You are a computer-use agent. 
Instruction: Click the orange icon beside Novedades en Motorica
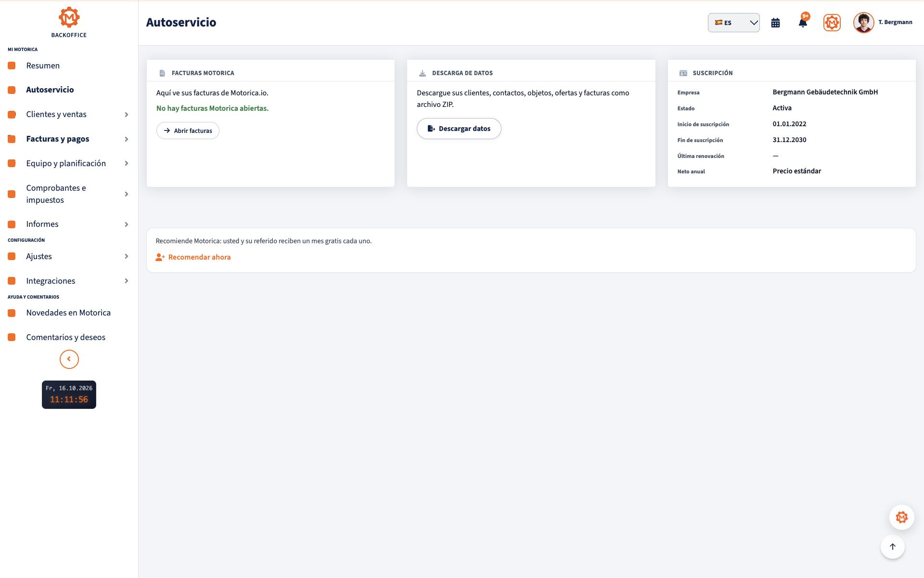(x=12, y=313)
